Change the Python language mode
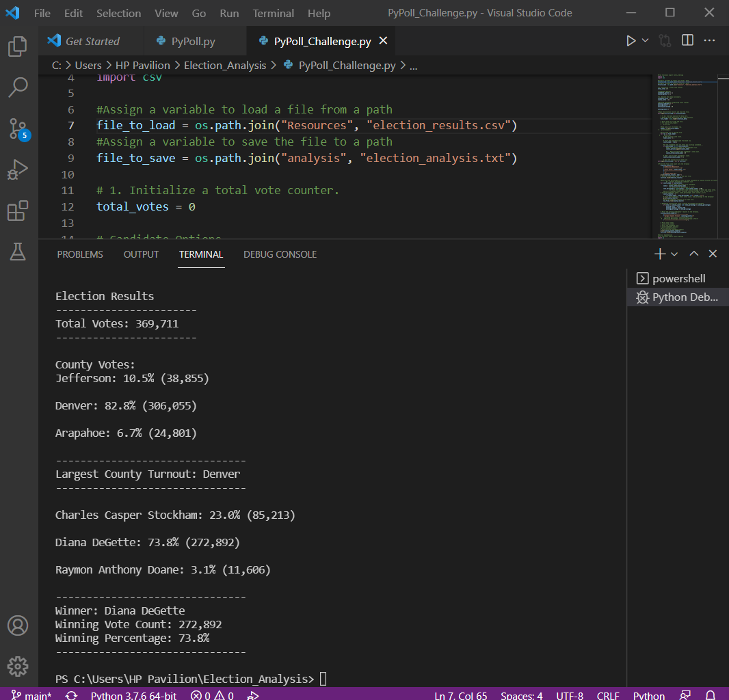The image size is (729, 700). pos(648,695)
